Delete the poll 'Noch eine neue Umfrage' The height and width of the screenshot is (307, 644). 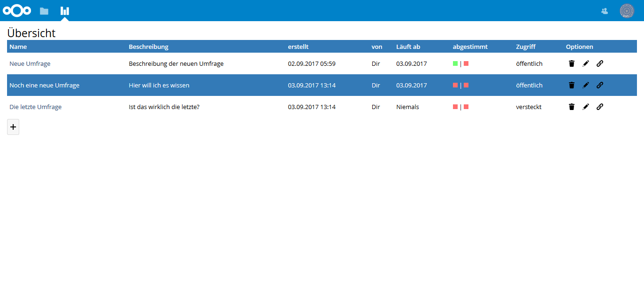coord(571,85)
